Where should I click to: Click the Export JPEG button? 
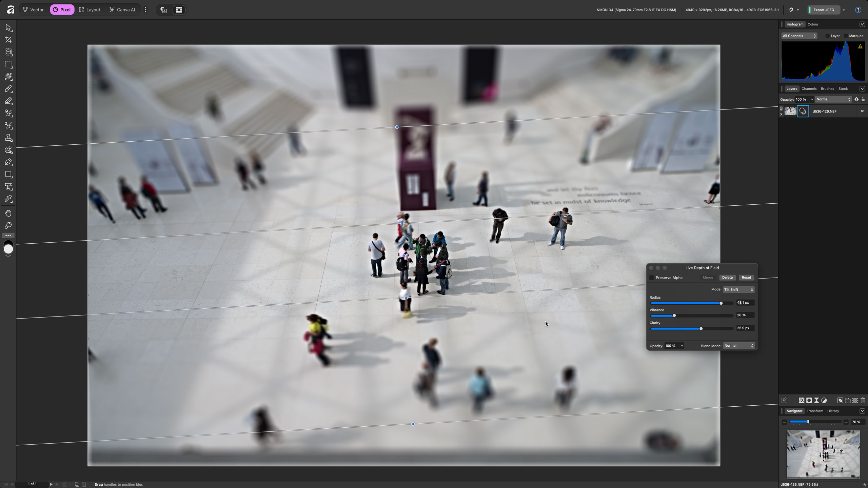pyautogui.click(x=824, y=10)
